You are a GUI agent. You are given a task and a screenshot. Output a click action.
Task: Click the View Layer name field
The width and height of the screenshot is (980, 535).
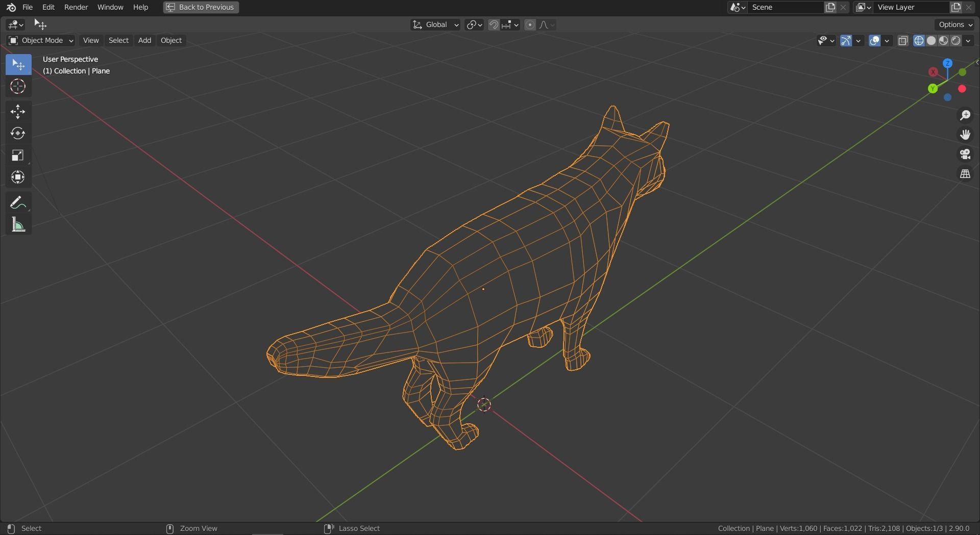coord(912,7)
